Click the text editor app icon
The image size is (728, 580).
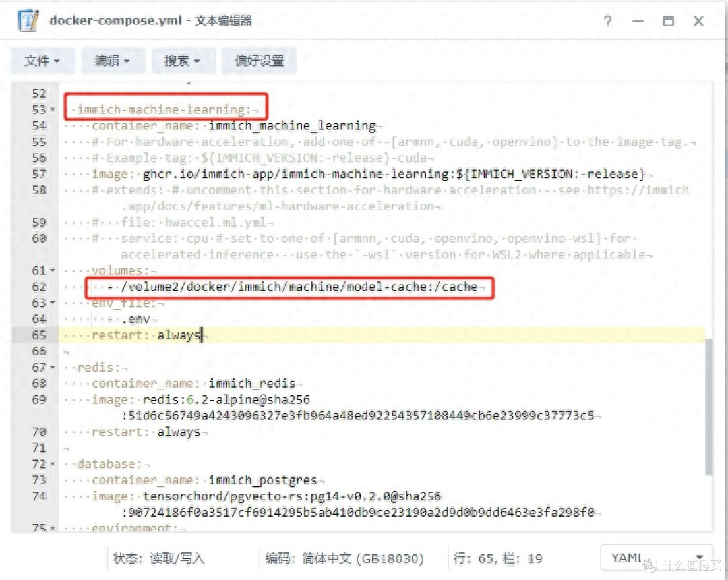click(x=28, y=21)
